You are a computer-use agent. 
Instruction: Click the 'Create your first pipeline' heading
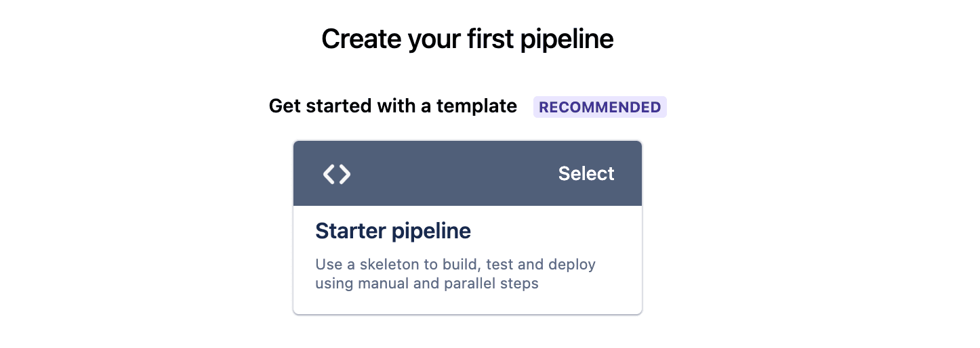pos(467,39)
